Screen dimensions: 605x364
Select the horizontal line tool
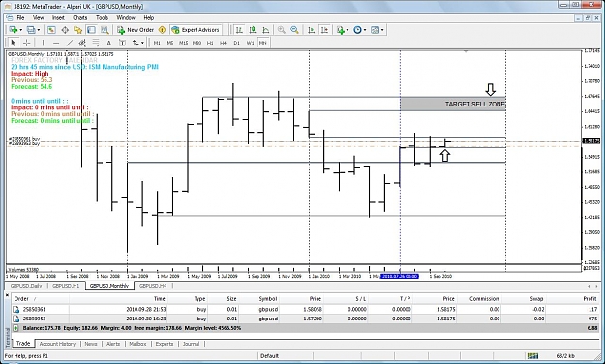pyautogui.click(x=56, y=43)
